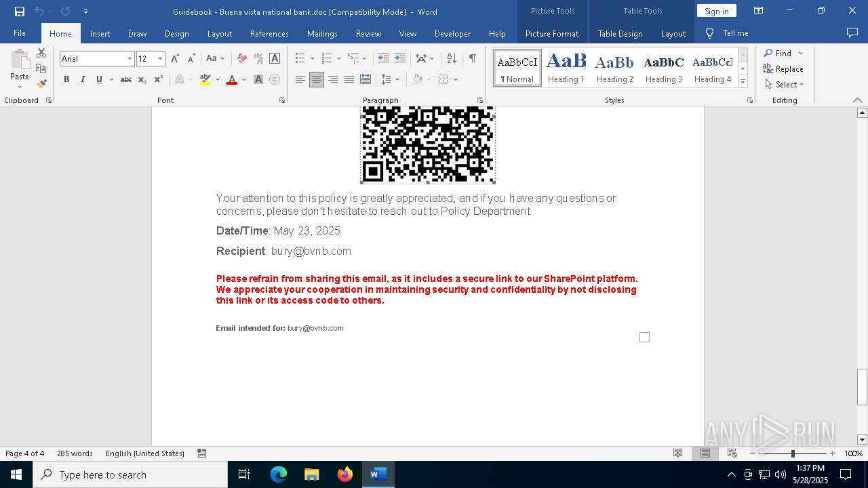
Task: Click Paste button
Action: (20, 68)
